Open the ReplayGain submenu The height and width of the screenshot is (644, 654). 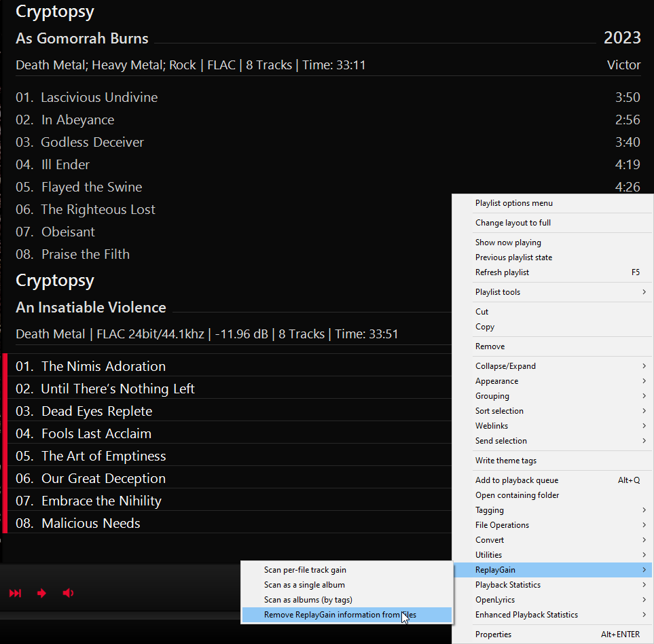pos(553,570)
